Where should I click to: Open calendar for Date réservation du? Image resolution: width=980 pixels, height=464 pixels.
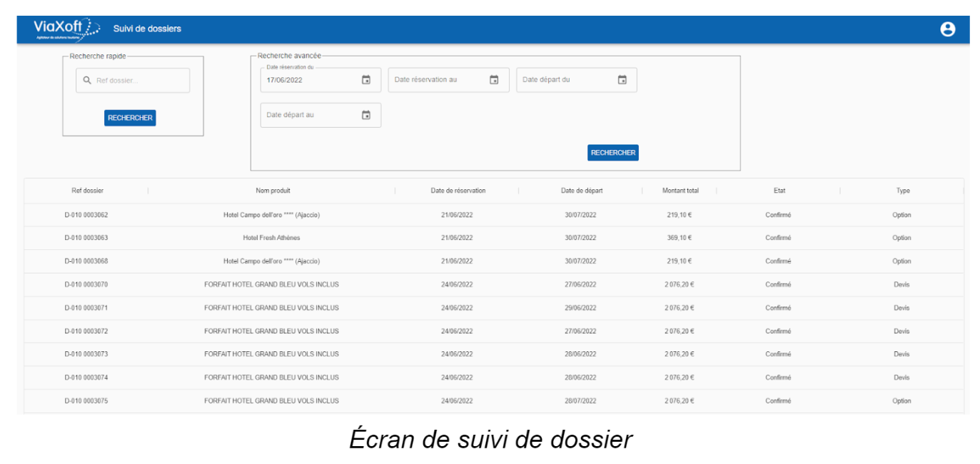coord(366,80)
